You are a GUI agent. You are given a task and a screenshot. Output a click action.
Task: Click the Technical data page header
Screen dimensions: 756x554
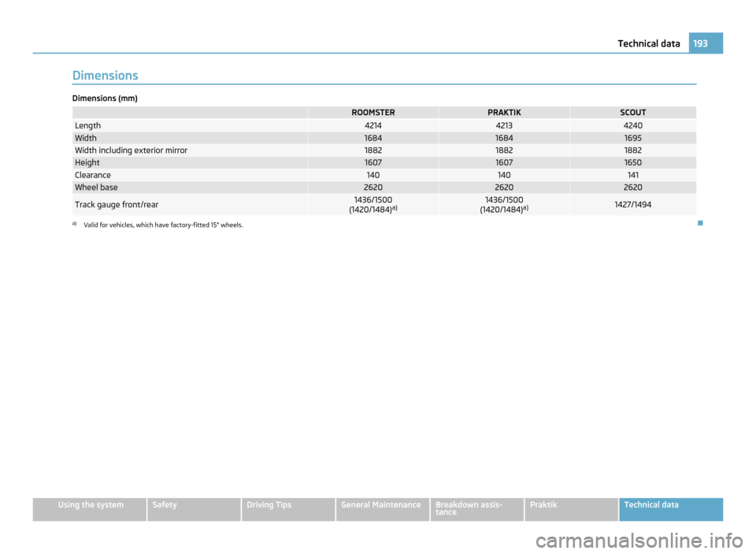click(x=648, y=43)
